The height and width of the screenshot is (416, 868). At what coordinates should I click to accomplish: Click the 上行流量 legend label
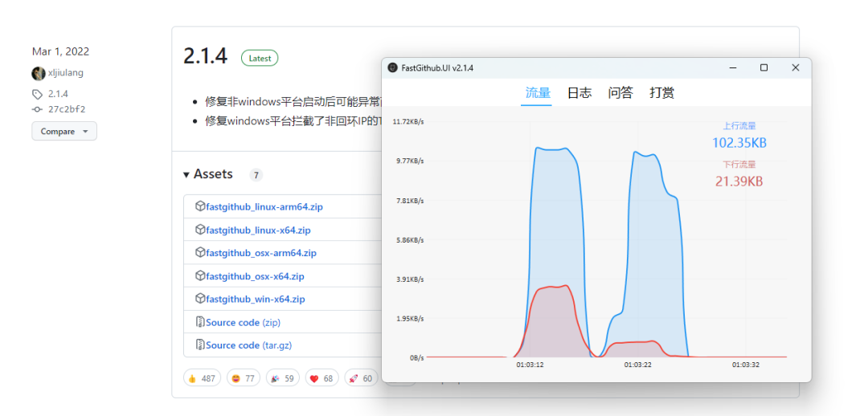coord(739,126)
